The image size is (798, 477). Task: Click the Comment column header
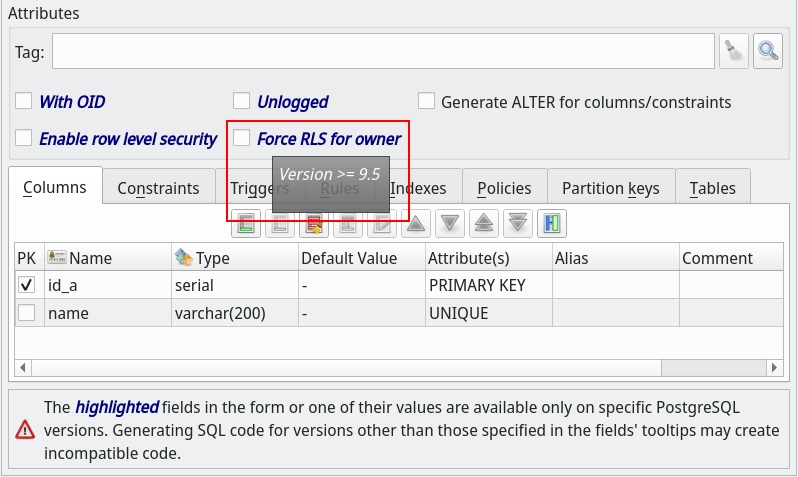click(731, 258)
